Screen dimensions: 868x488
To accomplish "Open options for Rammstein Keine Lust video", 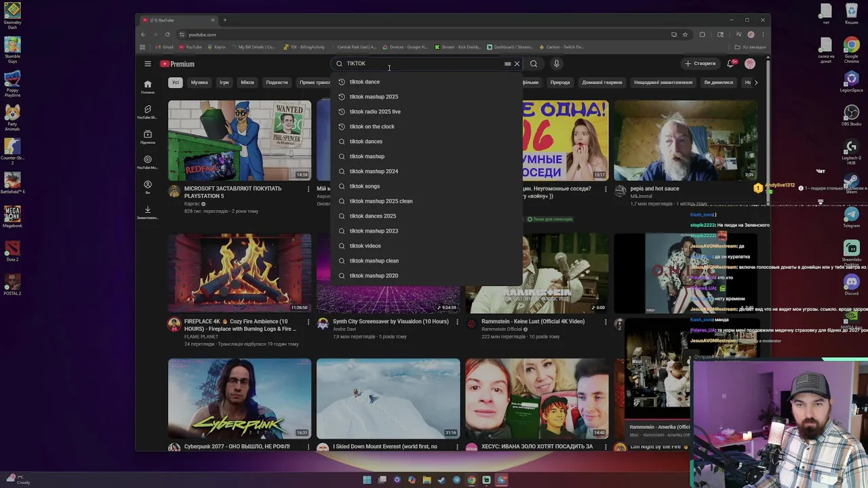I will pos(605,322).
